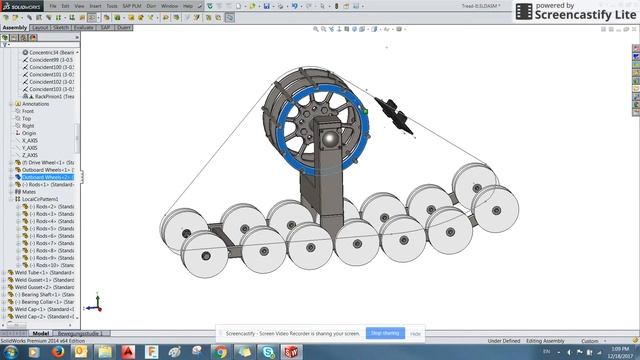Expand Drive Wheel<1> component
The image size is (640, 360).
[x=11, y=162]
